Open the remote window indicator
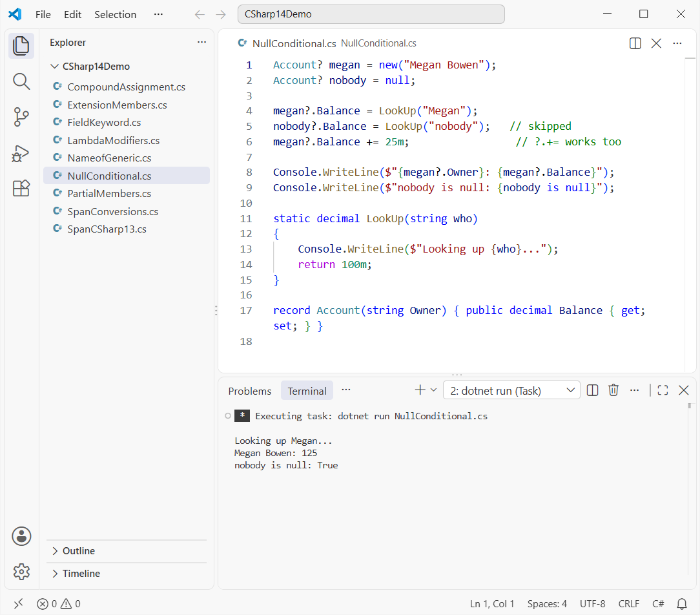Viewport: 700px width, 615px height. (x=18, y=604)
